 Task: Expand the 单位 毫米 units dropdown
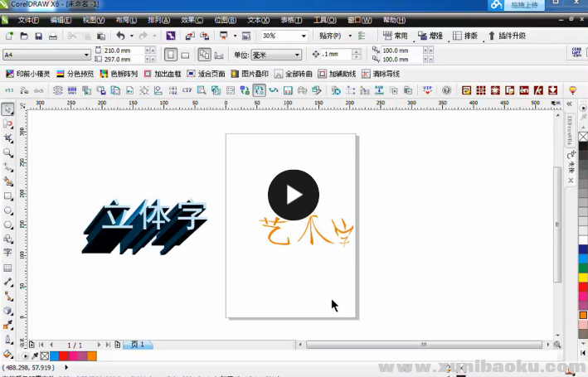[299, 55]
